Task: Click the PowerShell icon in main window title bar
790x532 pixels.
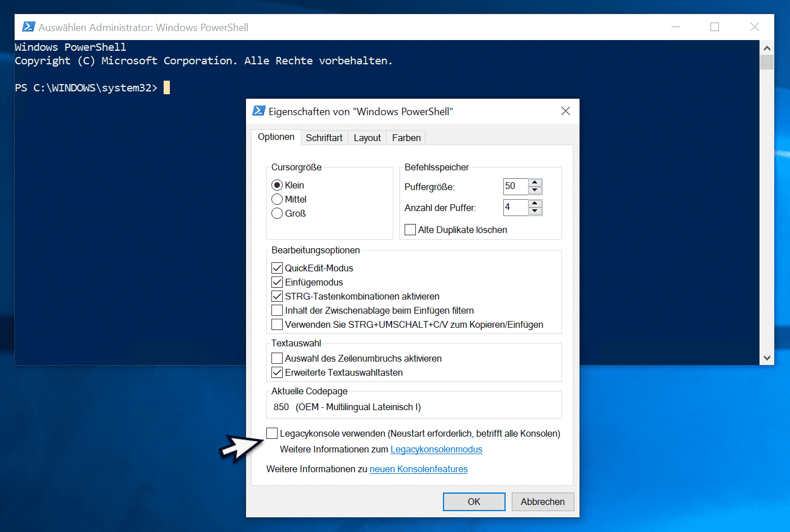Action: (28, 27)
